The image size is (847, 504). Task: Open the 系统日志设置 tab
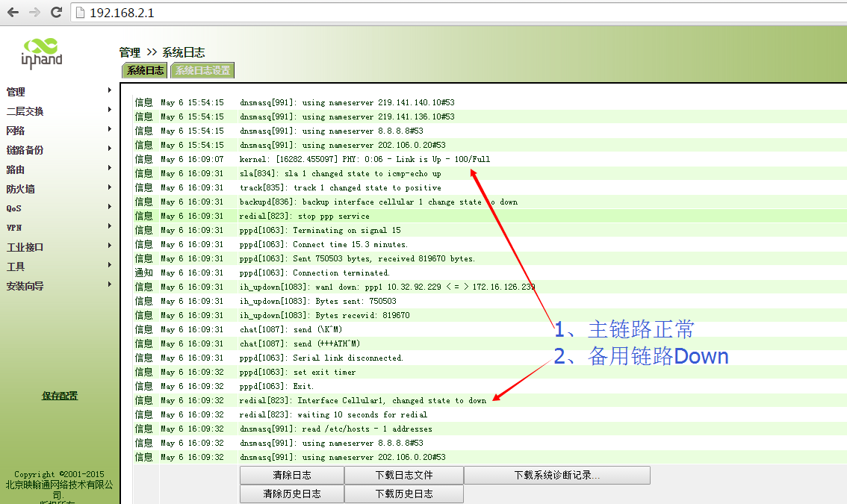pos(202,70)
